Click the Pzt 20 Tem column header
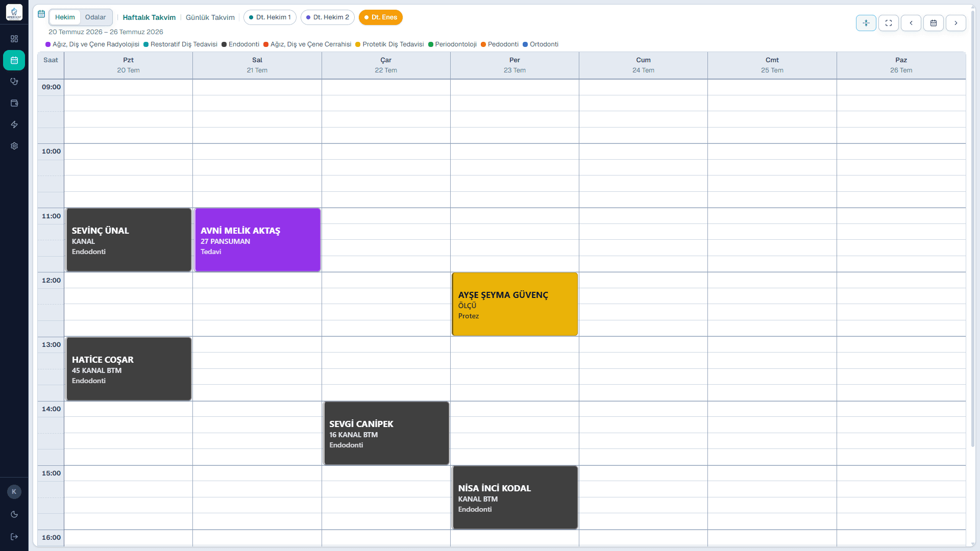Screen dimensions: 980x551 click(x=129, y=65)
